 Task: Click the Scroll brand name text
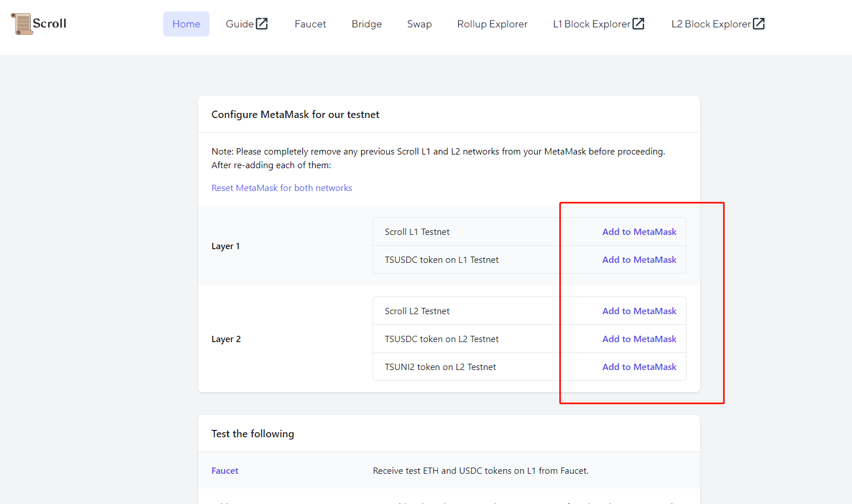50,23
